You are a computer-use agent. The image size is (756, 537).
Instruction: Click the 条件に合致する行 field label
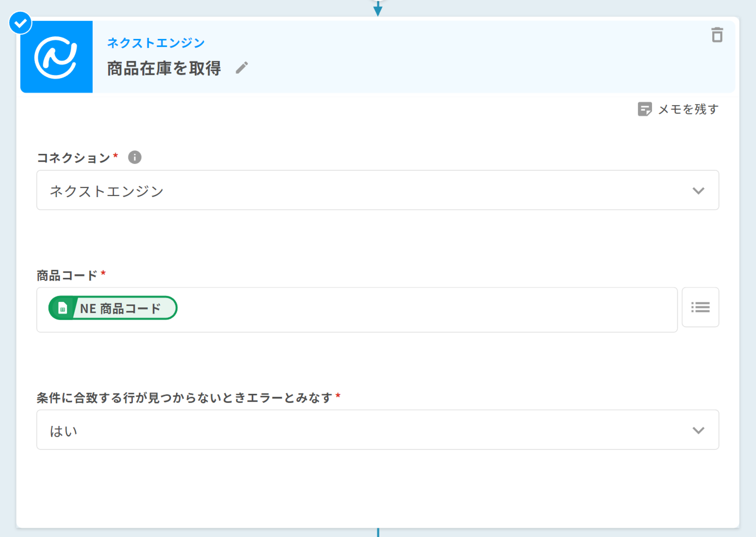pos(184,398)
